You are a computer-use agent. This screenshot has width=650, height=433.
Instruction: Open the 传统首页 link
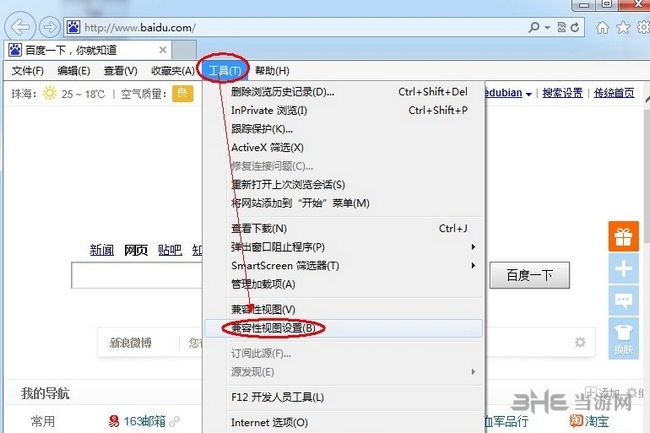[x=614, y=93]
